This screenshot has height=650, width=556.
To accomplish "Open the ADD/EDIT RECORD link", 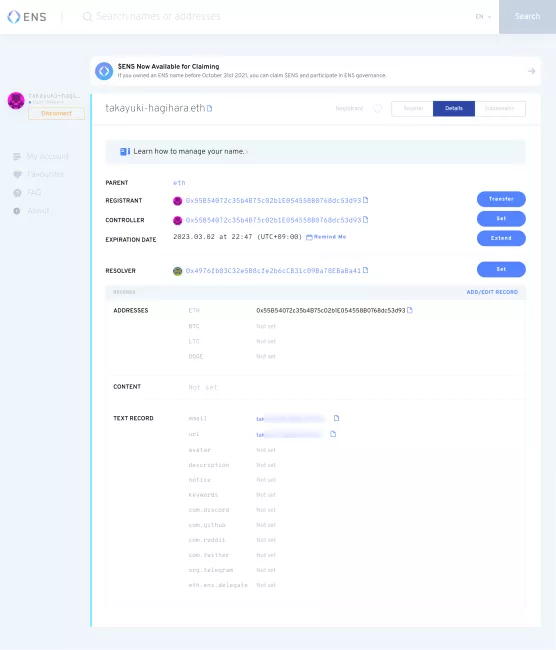I will coord(492,292).
